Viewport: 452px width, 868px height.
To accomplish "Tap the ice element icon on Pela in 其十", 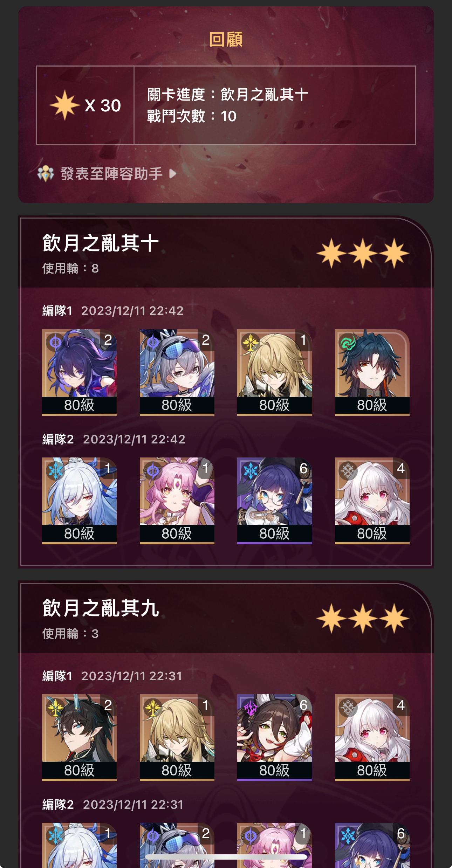I will pyautogui.click(x=250, y=470).
